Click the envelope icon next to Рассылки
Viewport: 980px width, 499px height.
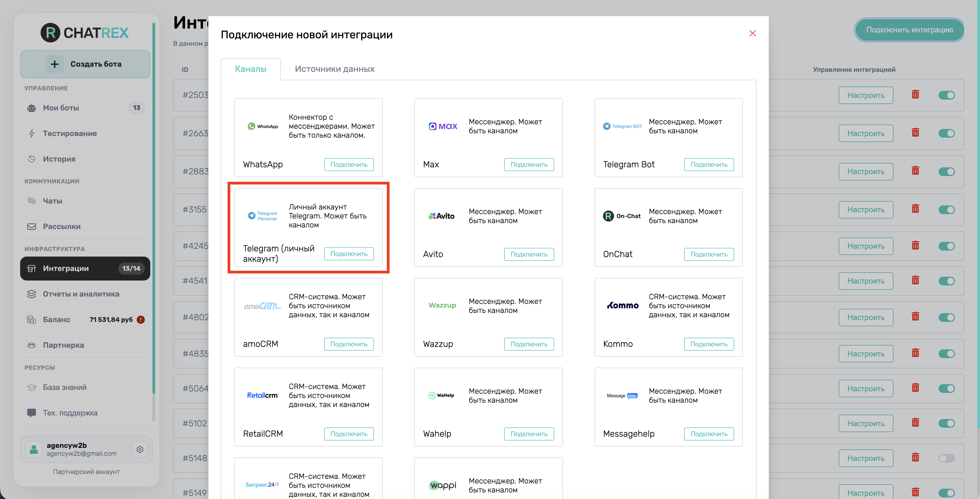(x=32, y=227)
